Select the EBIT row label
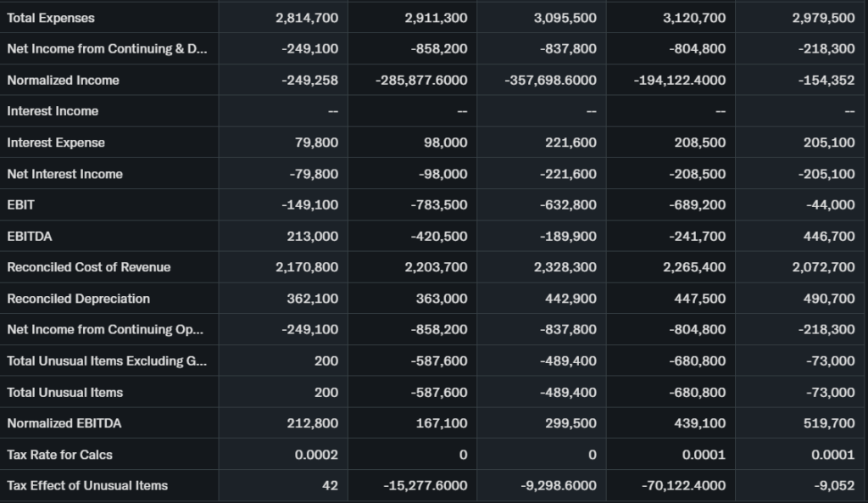 coord(21,204)
